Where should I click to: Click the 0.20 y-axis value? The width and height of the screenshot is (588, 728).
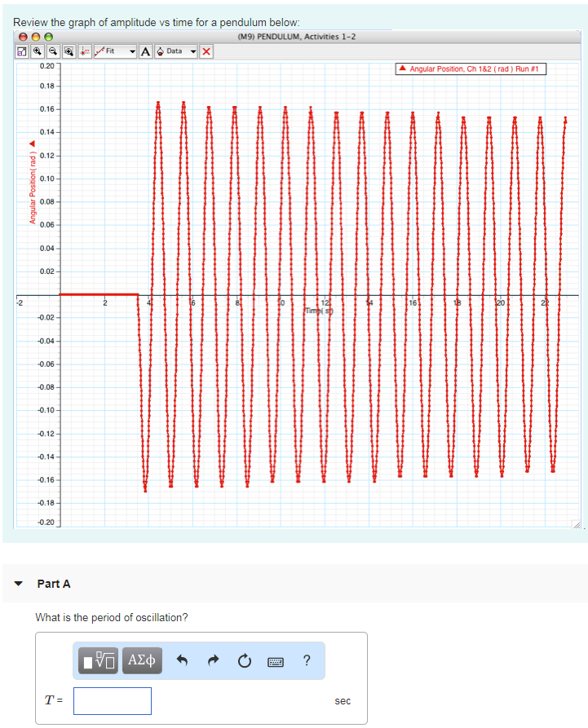[47, 65]
